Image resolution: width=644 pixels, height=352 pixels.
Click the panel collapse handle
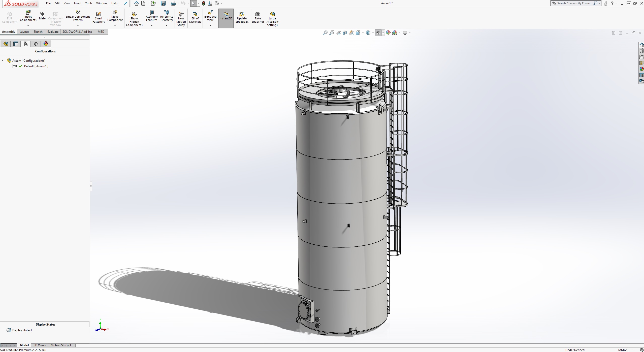[91, 186]
